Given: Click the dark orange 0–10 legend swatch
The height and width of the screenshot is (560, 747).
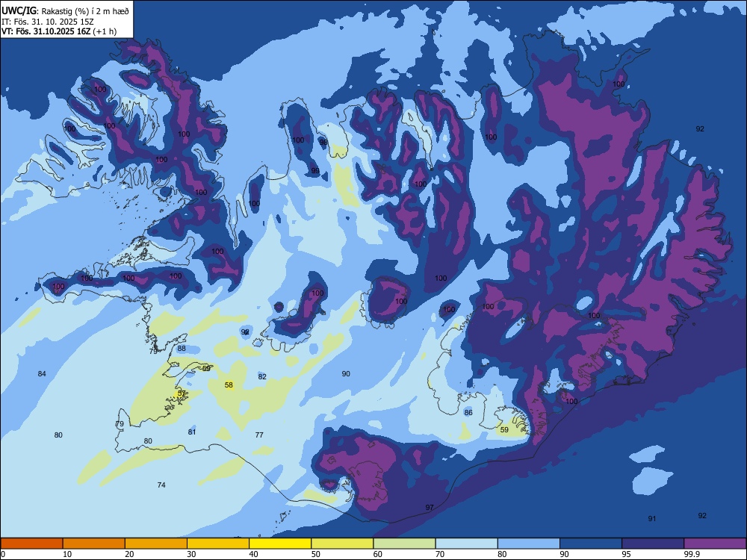Looking at the screenshot, I should (x=32, y=544).
